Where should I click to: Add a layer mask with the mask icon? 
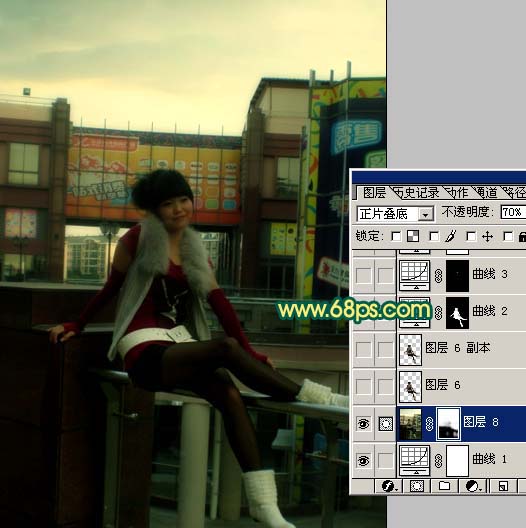tap(417, 486)
